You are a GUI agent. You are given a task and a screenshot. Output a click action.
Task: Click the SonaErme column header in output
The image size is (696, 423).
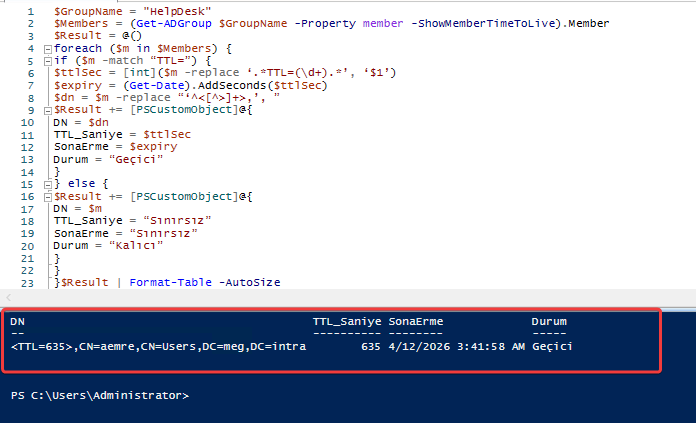click(x=414, y=322)
